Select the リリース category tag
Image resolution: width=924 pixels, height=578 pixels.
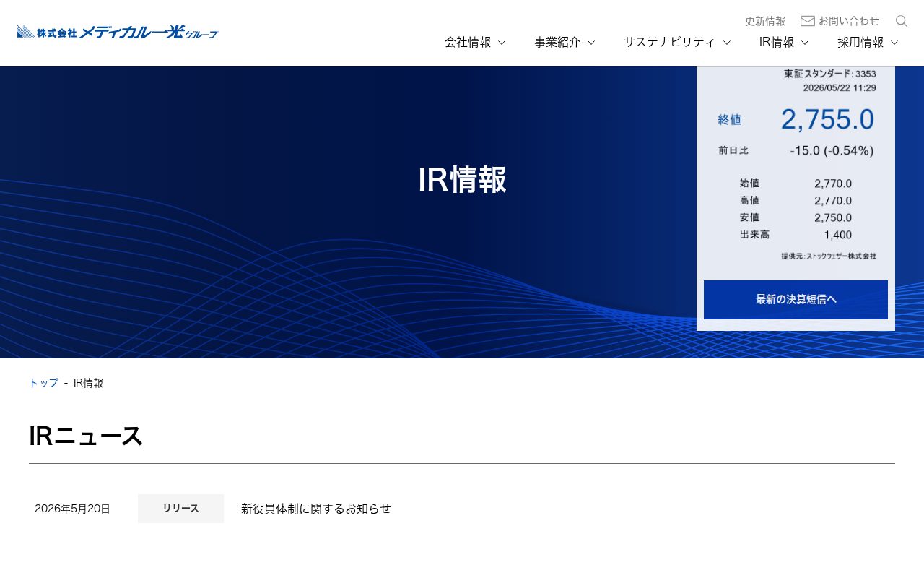180,509
